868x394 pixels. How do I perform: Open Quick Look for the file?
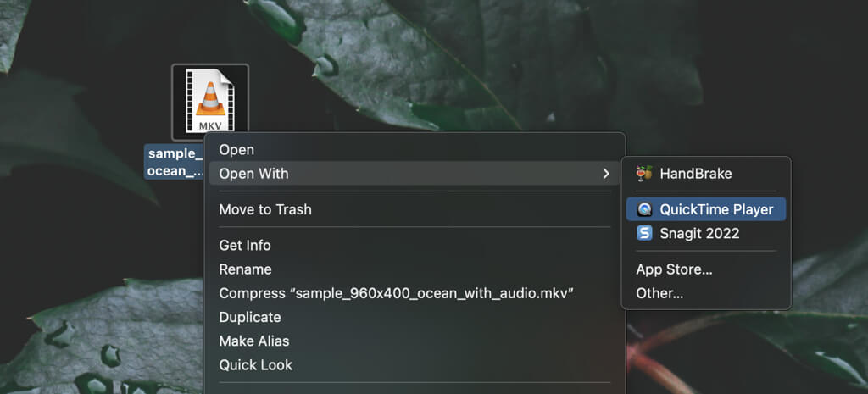(x=415, y=365)
